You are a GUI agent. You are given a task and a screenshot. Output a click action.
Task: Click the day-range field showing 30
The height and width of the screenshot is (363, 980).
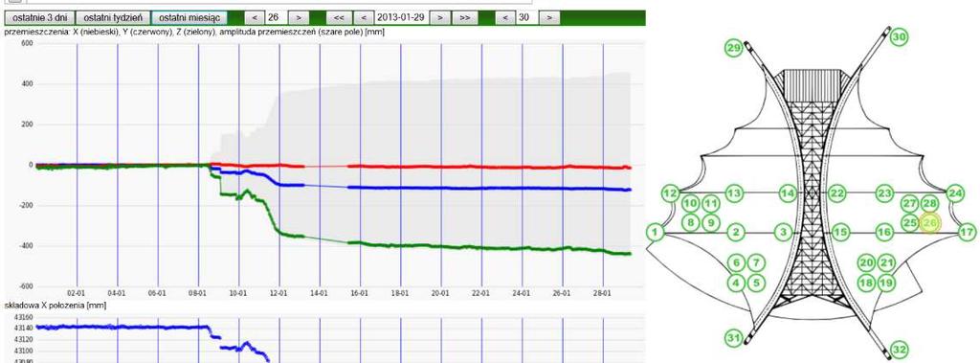(527, 17)
